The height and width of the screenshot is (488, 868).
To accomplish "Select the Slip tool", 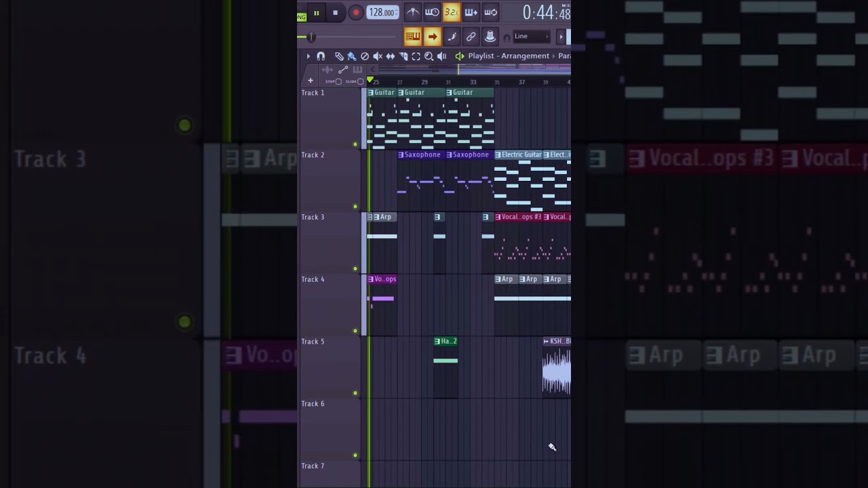I will (391, 56).
